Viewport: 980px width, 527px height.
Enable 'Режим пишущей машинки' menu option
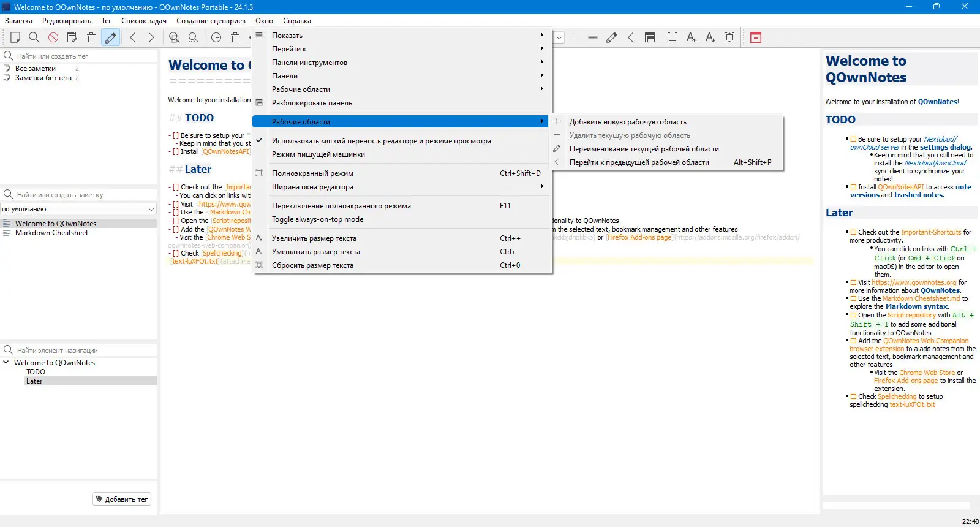[402, 154]
